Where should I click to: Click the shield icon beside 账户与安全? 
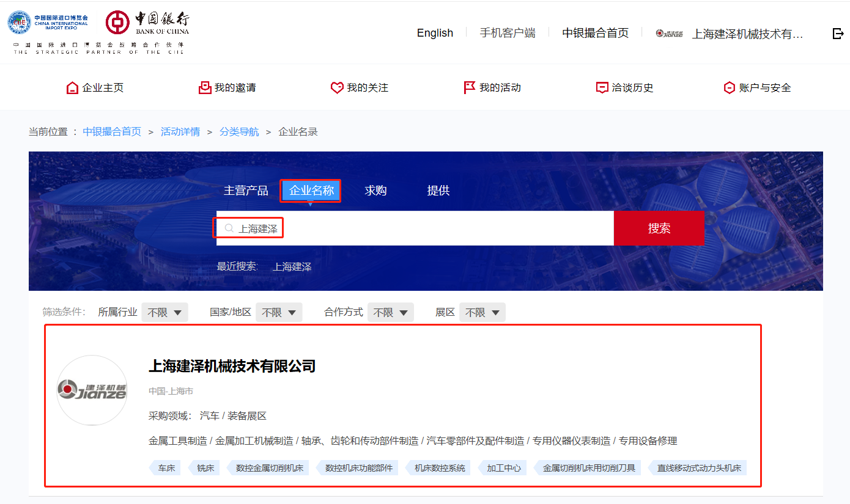click(729, 88)
